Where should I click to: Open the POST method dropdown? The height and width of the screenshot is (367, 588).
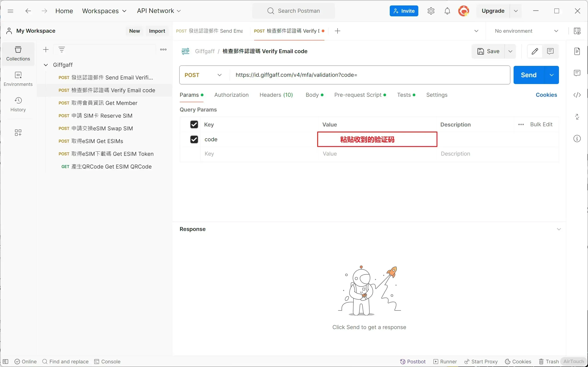click(x=203, y=75)
